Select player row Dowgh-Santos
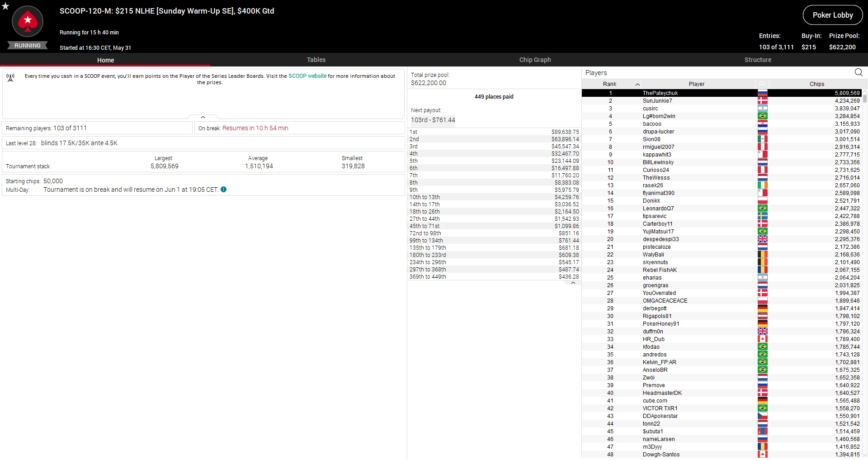868x460 pixels. click(x=722, y=455)
